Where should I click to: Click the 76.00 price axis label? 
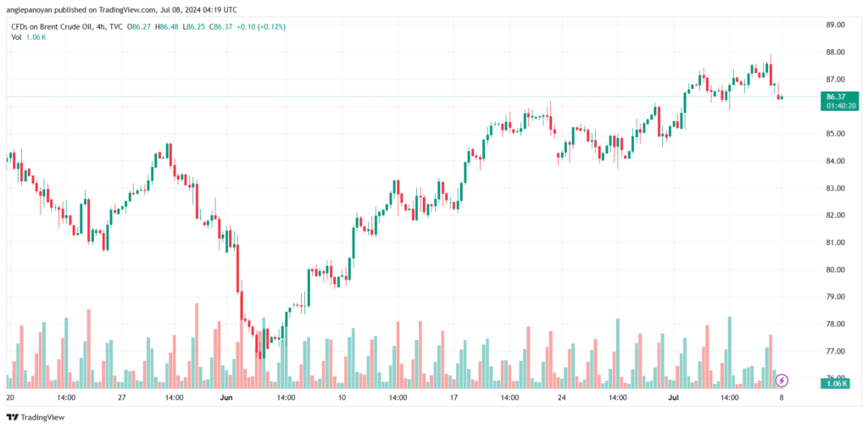[835, 375]
